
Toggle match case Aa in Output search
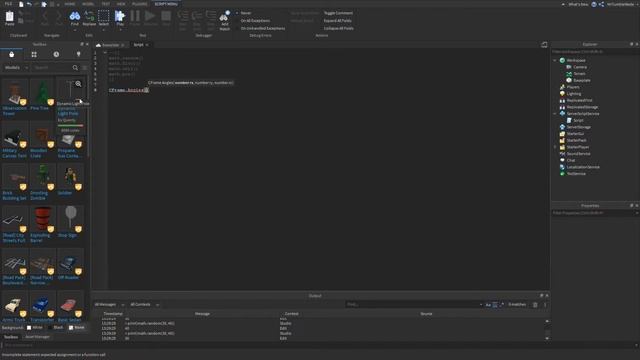488,304
